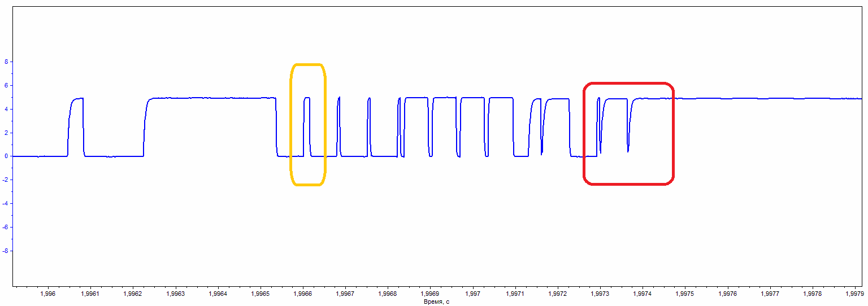The width and height of the screenshot is (868, 306).
Task: Select x-axis tick label 1,996
Action: point(48,294)
